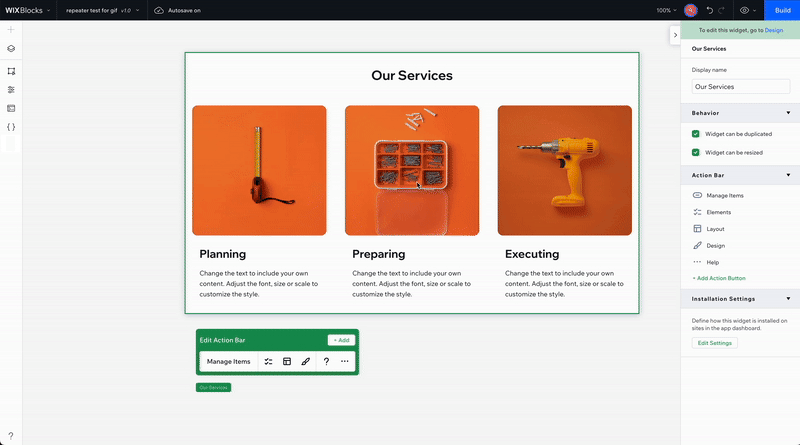Select the Preparing title text

(x=379, y=254)
